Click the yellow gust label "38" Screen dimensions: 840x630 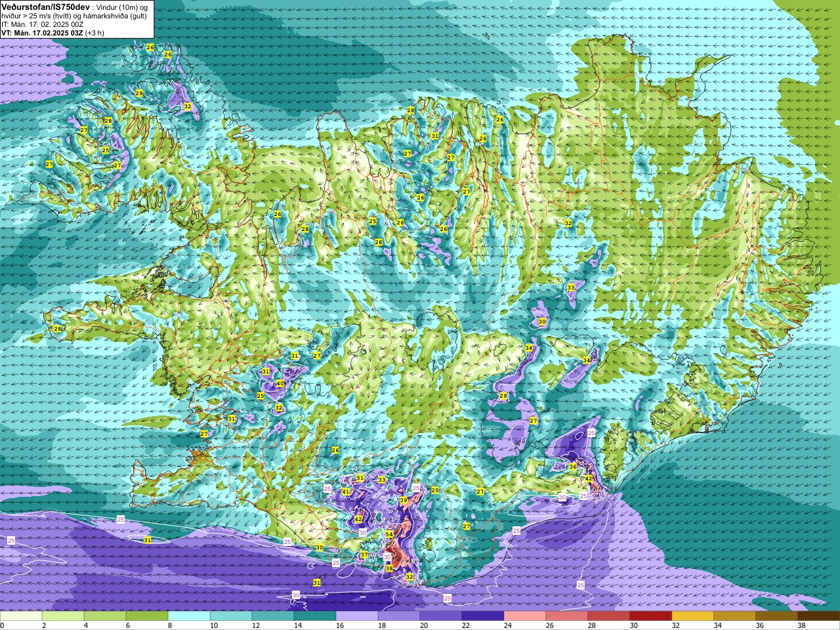click(388, 568)
